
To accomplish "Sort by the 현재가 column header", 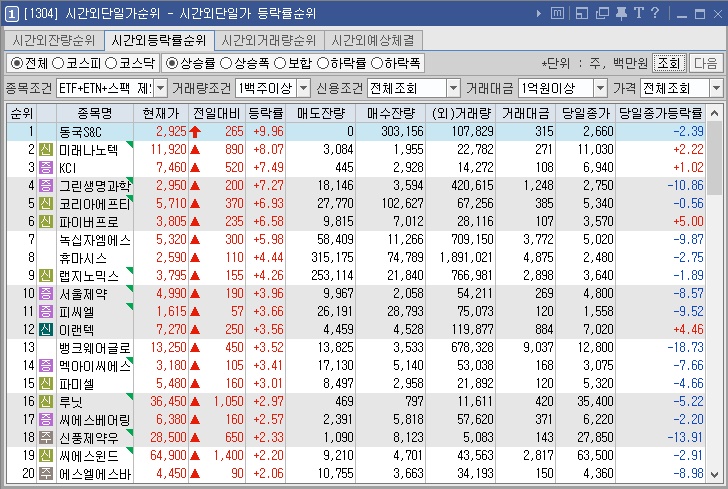I will (x=161, y=113).
